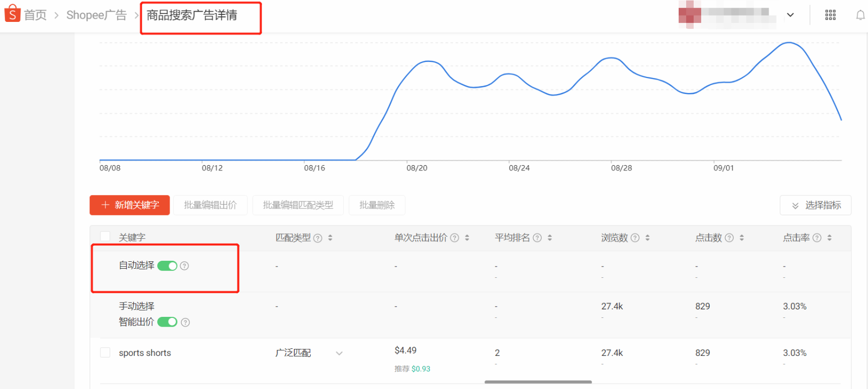Open Shopee广告 breadcrumb link
Screen dimensions: 868x389
pyautogui.click(x=96, y=15)
